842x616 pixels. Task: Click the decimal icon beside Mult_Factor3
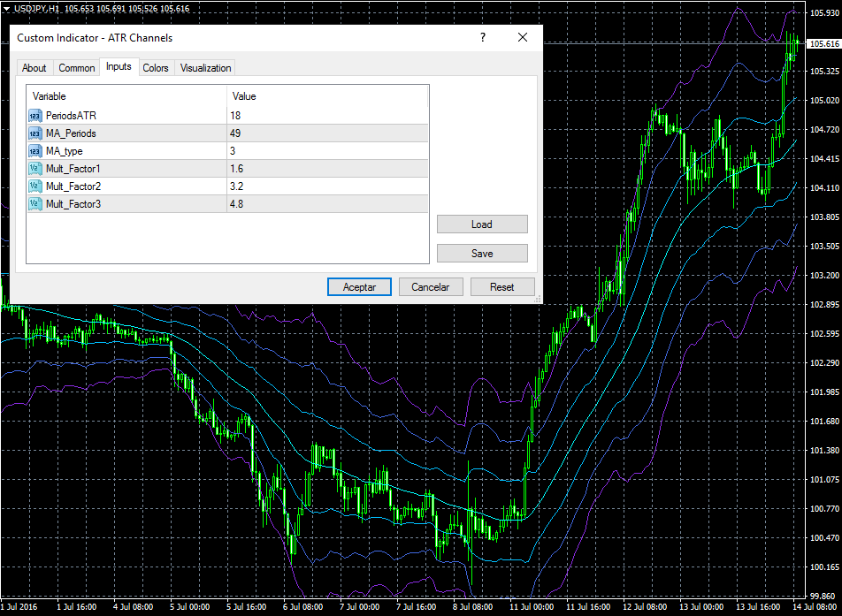click(35, 203)
